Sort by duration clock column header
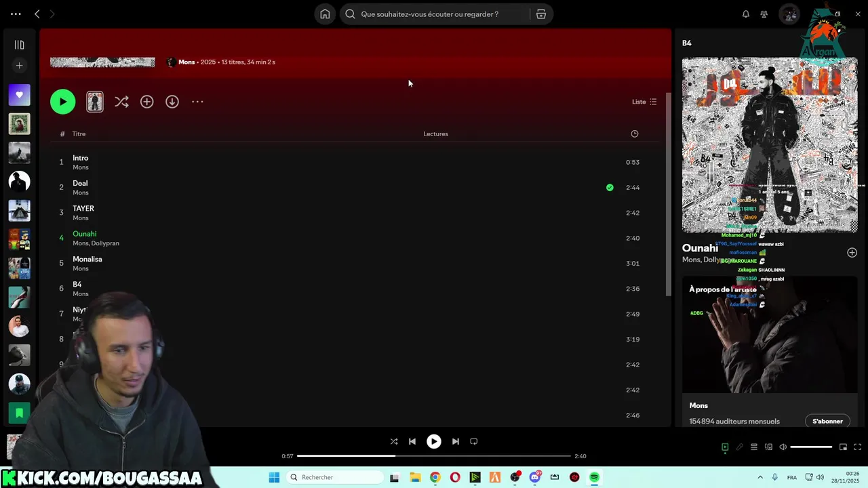The height and width of the screenshot is (488, 868). pyautogui.click(x=635, y=134)
